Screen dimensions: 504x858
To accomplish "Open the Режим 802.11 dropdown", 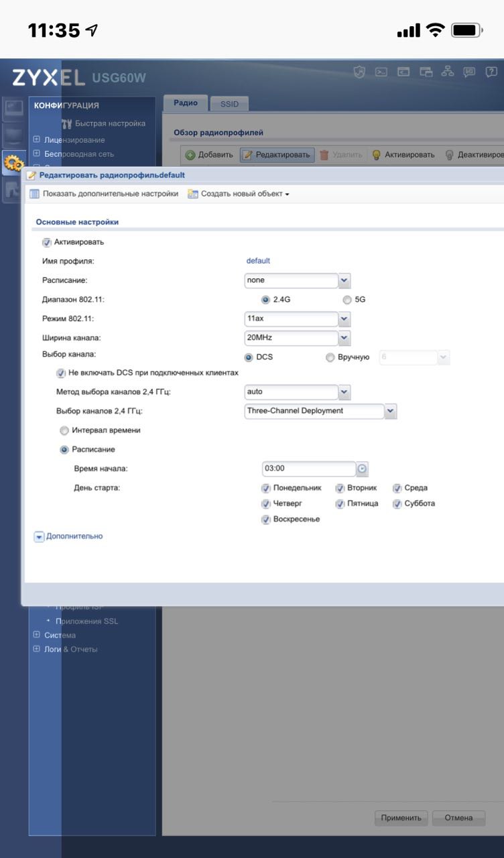I will (344, 318).
